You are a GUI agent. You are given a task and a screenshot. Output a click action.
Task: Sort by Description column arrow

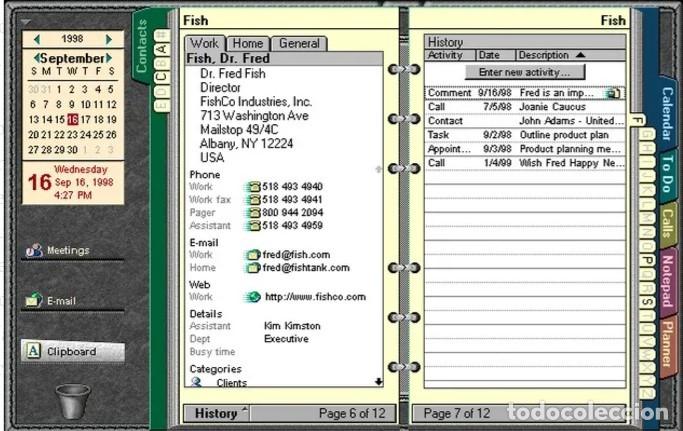click(580, 55)
